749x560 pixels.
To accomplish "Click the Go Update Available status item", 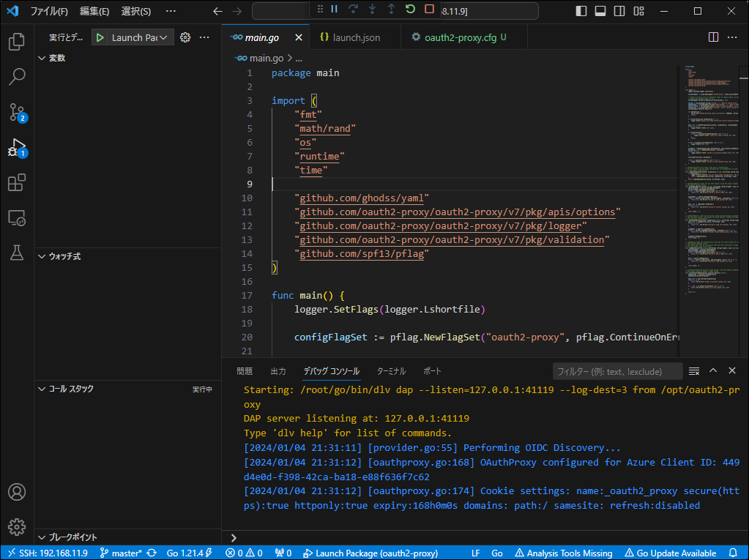I will [670, 553].
